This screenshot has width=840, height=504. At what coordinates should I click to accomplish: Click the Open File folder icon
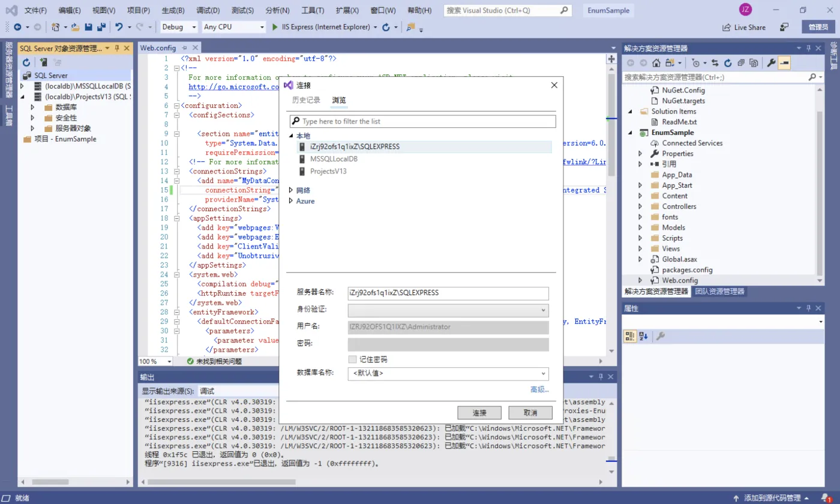point(75,27)
